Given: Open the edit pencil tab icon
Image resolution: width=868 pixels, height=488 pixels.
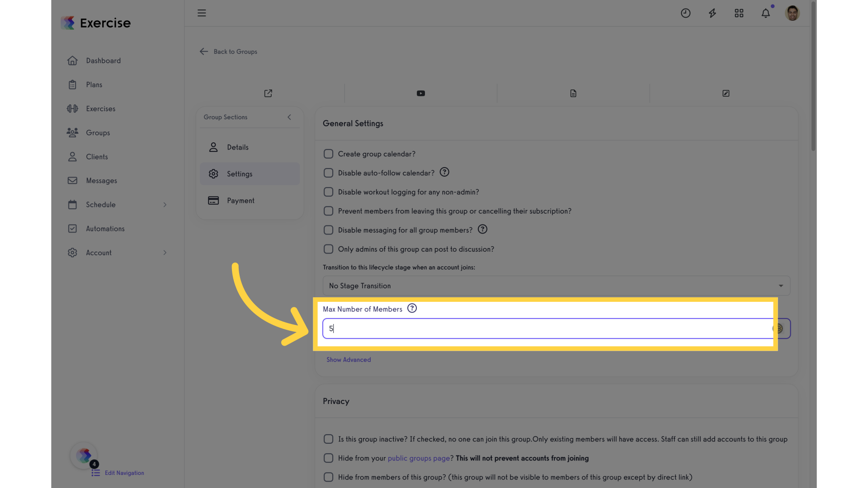Looking at the screenshot, I should point(726,93).
